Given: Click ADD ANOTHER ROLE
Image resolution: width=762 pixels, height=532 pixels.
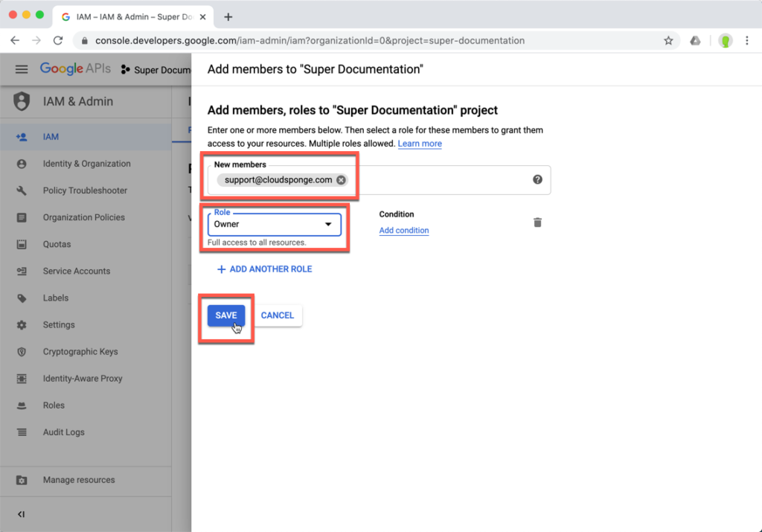Looking at the screenshot, I should pyautogui.click(x=264, y=269).
